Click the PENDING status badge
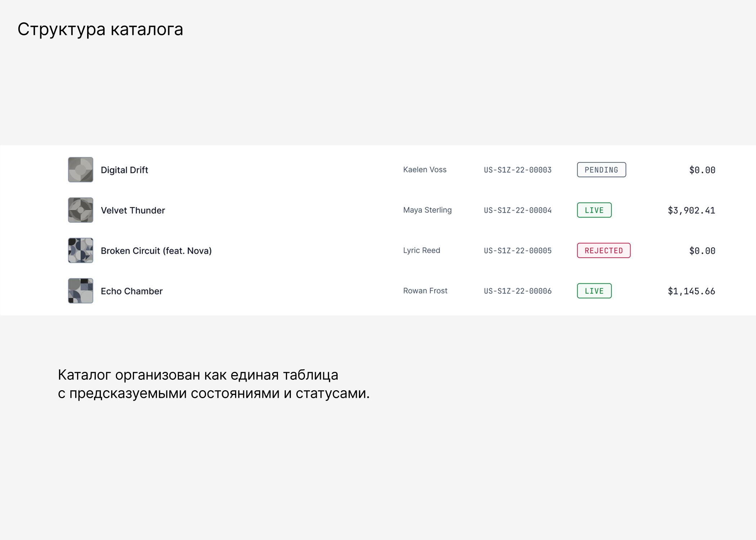756x540 pixels. point(601,170)
